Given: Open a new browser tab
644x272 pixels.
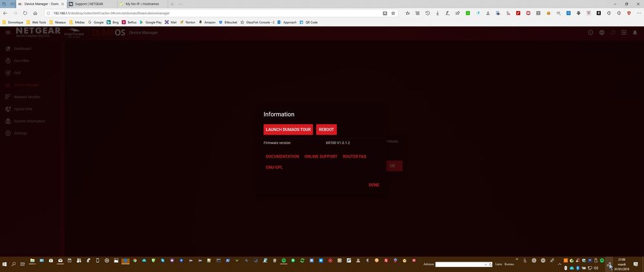Looking at the screenshot, I should tap(172, 4).
